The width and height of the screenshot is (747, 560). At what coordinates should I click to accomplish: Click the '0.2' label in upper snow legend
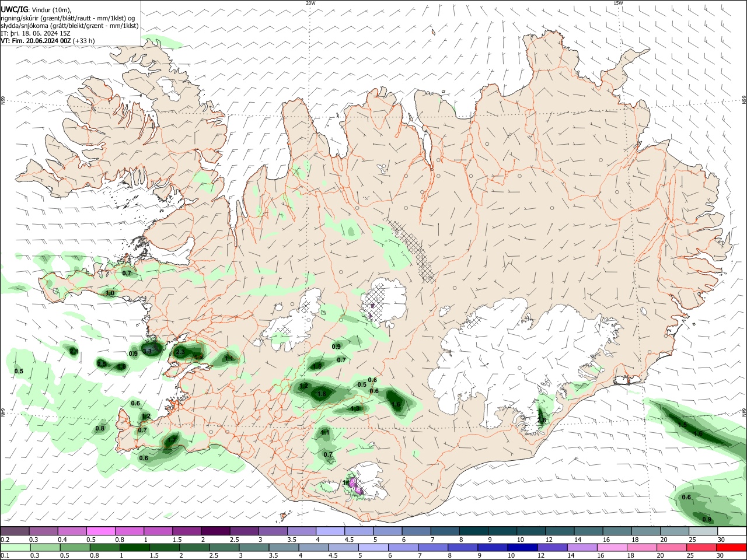5,540
